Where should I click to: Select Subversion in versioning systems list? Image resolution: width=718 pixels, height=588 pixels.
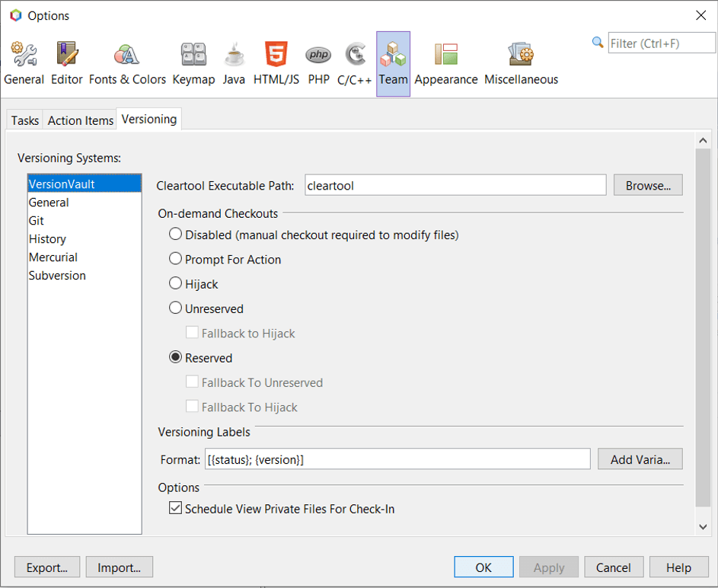(x=85, y=276)
